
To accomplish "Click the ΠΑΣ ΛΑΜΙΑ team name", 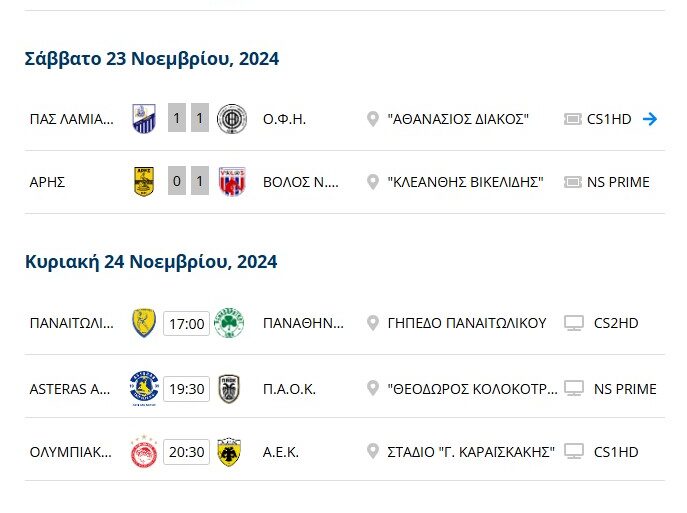I will pos(72,119).
